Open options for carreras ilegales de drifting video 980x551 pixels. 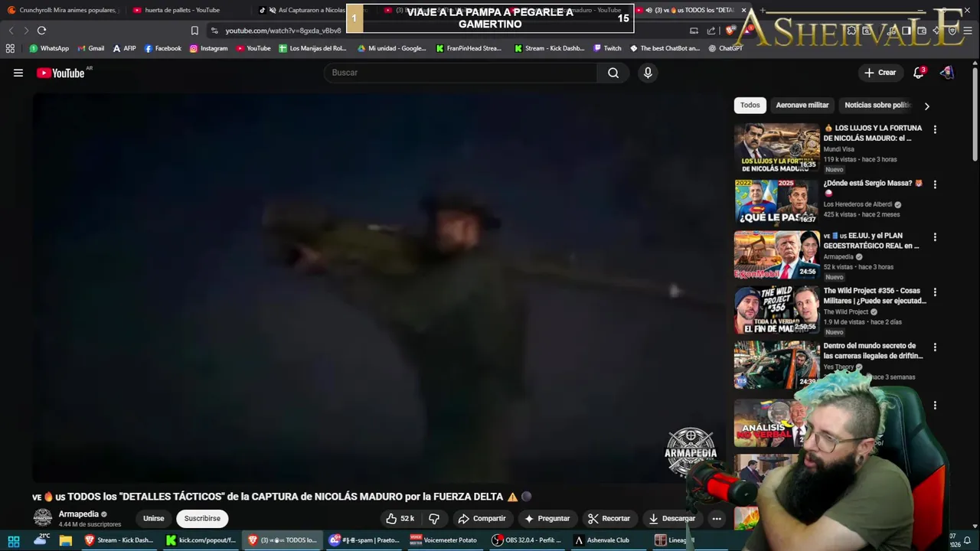click(x=935, y=347)
